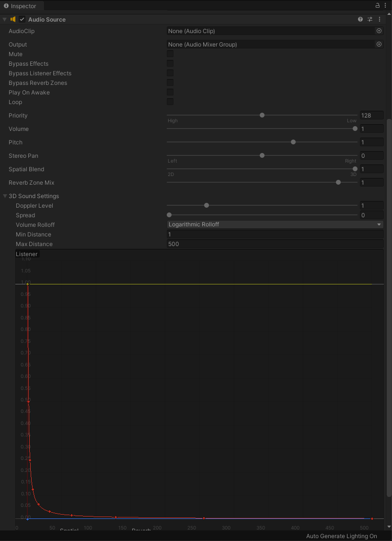
Task: Toggle the Loop checkbox
Action: click(x=170, y=101)
